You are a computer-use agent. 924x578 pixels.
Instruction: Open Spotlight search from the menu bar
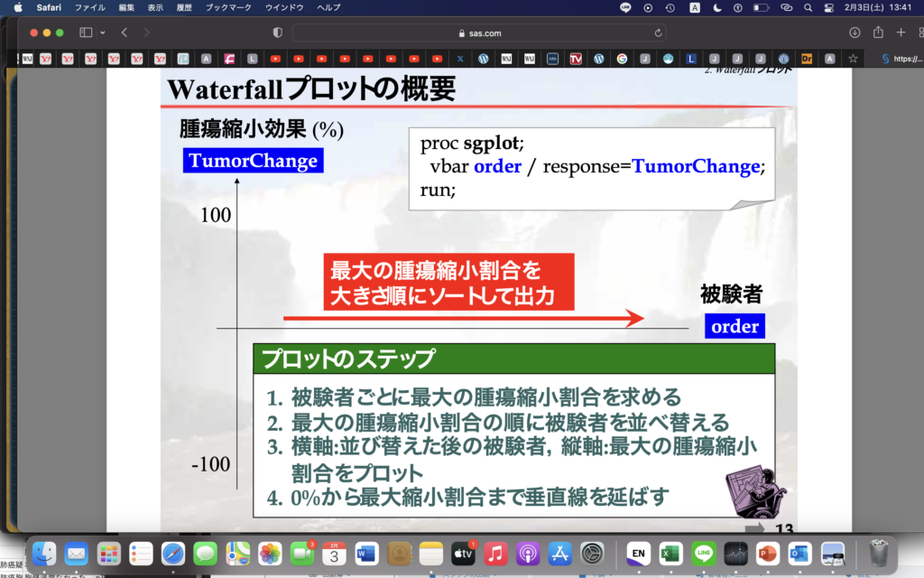[x=808, y=7]
